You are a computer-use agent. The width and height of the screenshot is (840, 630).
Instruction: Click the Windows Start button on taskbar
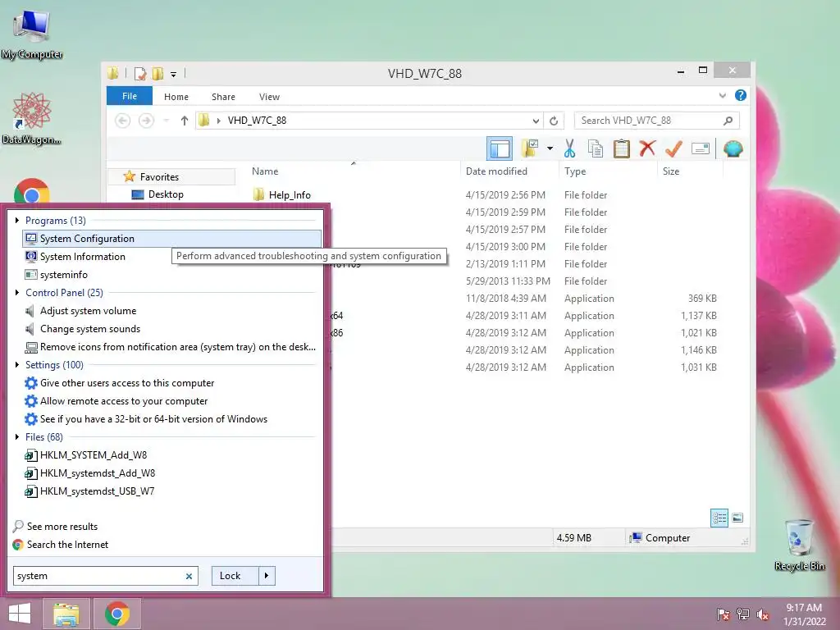[20, 614]
